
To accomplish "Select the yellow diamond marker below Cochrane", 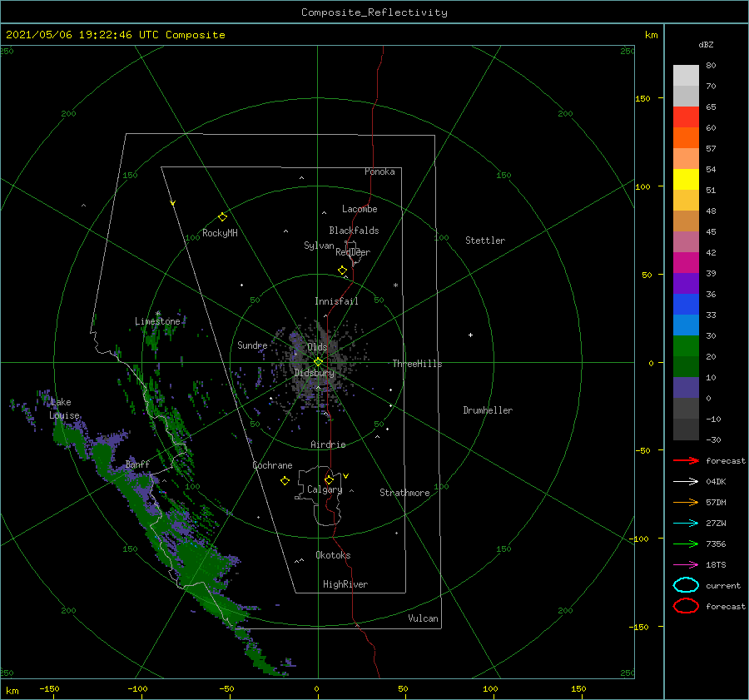I will coord(285,481).
